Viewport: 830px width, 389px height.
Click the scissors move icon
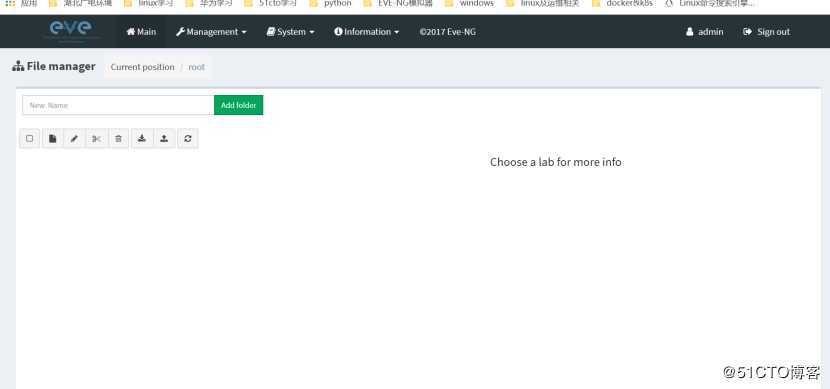click(x=96, y=139)
